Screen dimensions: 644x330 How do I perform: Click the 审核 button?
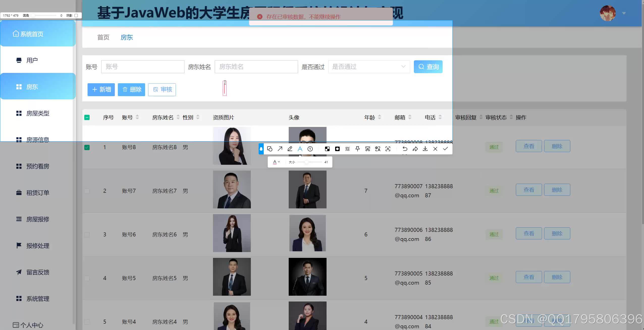(162, 90)
